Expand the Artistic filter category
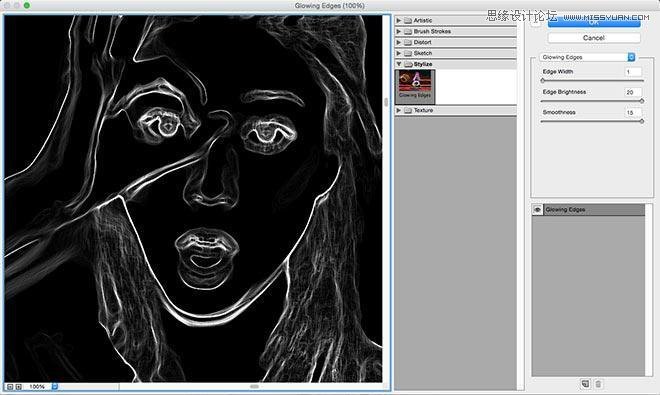 399,20
